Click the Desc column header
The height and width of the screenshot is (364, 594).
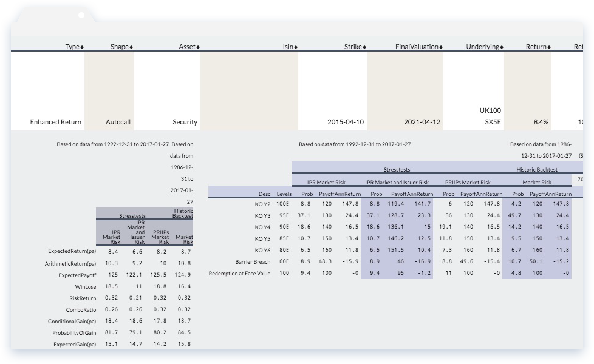point(264,194)
